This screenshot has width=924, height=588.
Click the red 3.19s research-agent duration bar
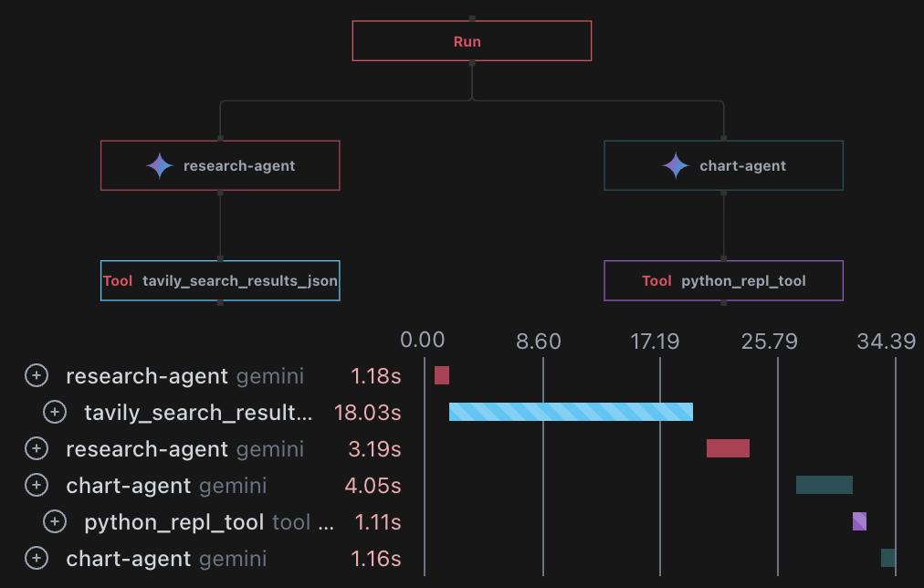click(x=728, y=448)
